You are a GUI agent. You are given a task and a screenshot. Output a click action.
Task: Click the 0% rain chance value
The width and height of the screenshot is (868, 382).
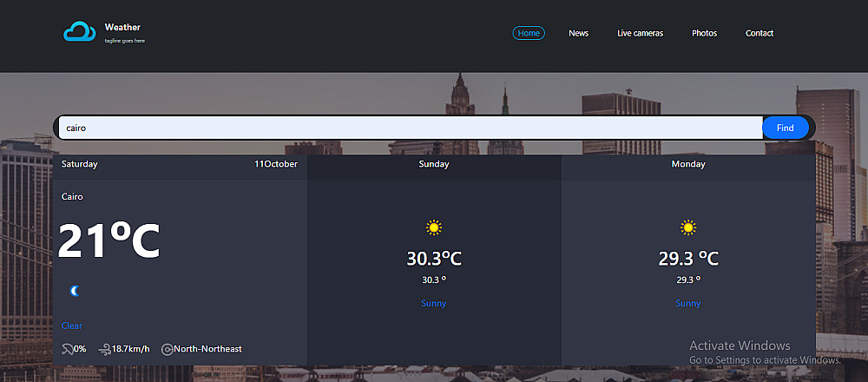[80, 349]
